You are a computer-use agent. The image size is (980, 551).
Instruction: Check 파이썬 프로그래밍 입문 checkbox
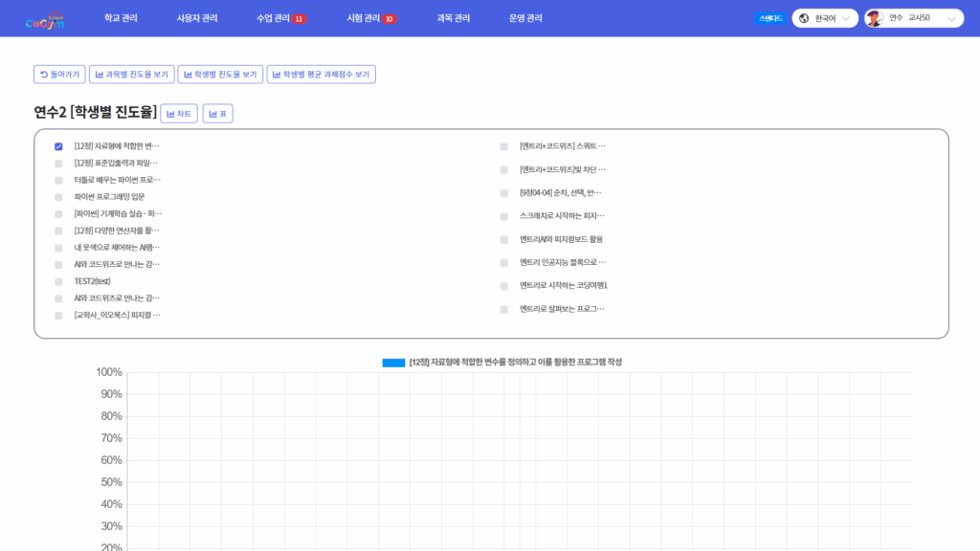point(58,197)
